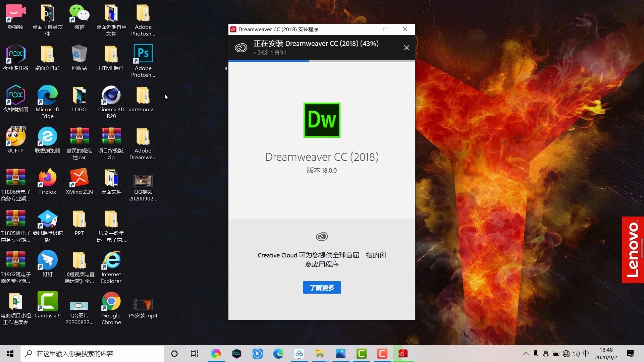Screen dimensions: 644x362
Task: Click the Creative Cloud icon in installer header
Action: coord(241,48)
